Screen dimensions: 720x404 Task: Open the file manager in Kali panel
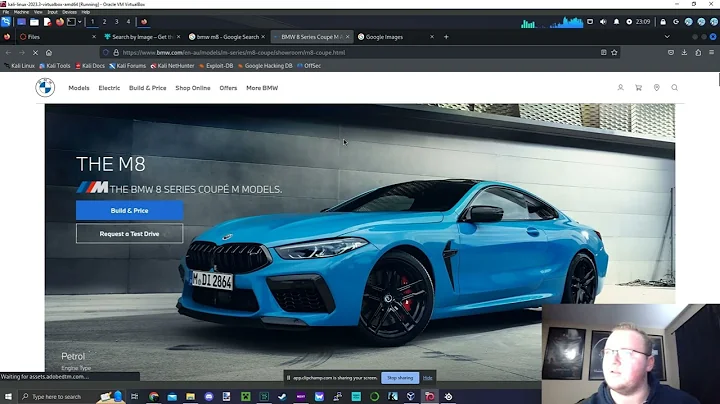34,22
